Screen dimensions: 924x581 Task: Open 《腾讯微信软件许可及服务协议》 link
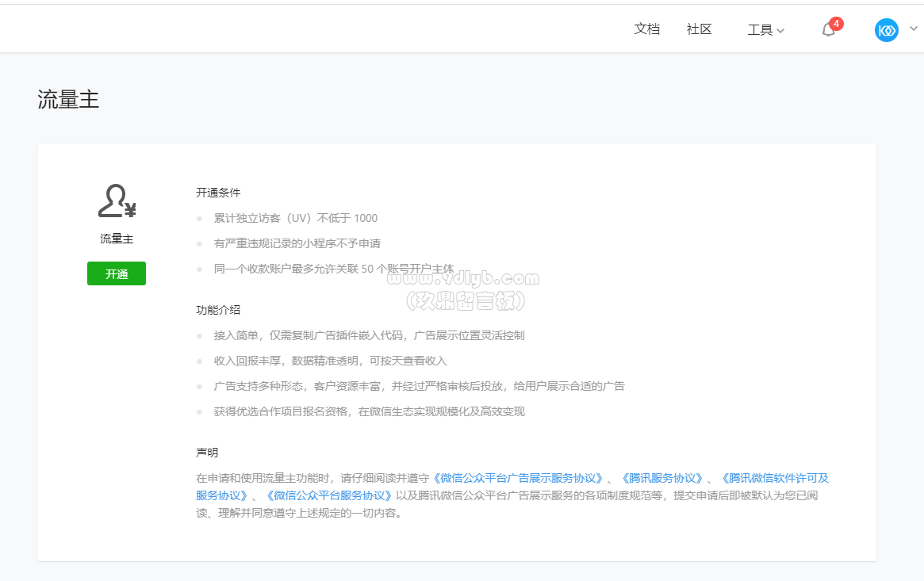774,478
